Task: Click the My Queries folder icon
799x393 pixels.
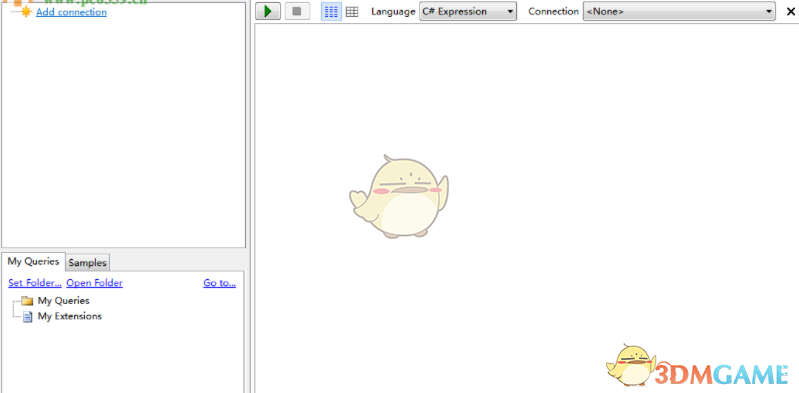Action: [28, 301]
